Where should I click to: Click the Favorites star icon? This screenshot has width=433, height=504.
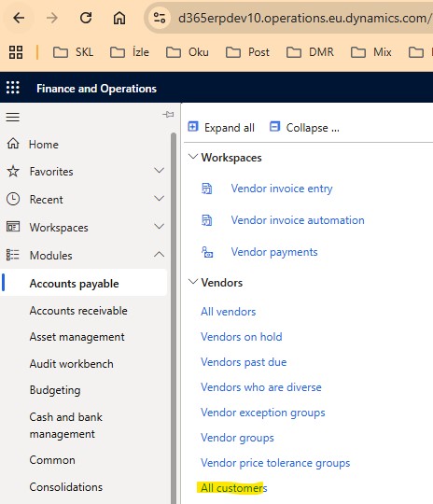(x=13, y=172)
